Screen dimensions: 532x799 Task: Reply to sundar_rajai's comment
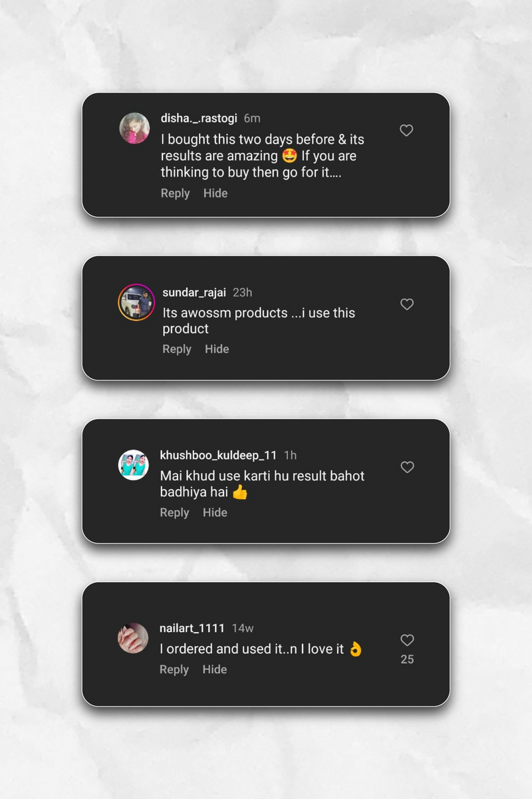click(177, 349)
